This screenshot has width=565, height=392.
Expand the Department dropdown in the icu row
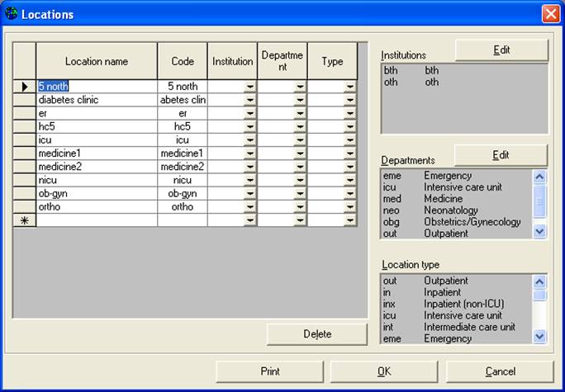[x=300, y=140]
